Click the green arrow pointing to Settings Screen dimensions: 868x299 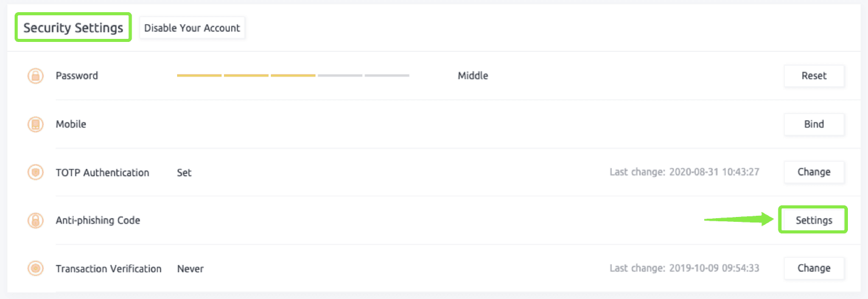(x=739, y=219)
